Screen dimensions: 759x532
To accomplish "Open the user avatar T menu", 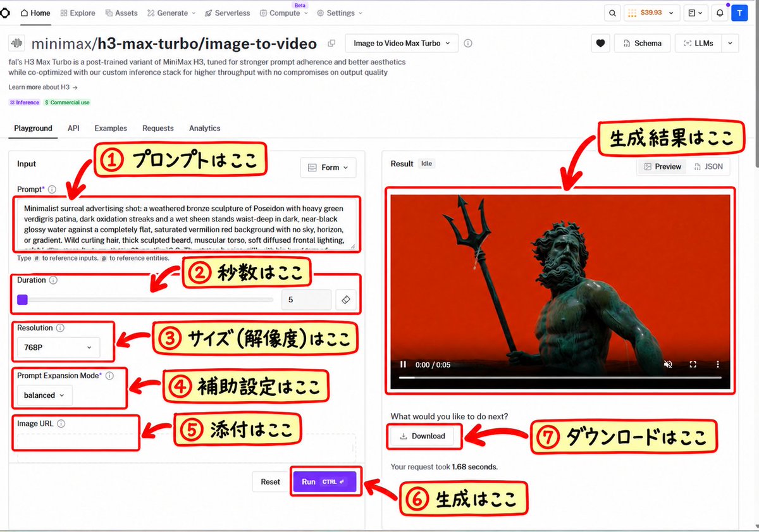I will click(x=739, y=13).
